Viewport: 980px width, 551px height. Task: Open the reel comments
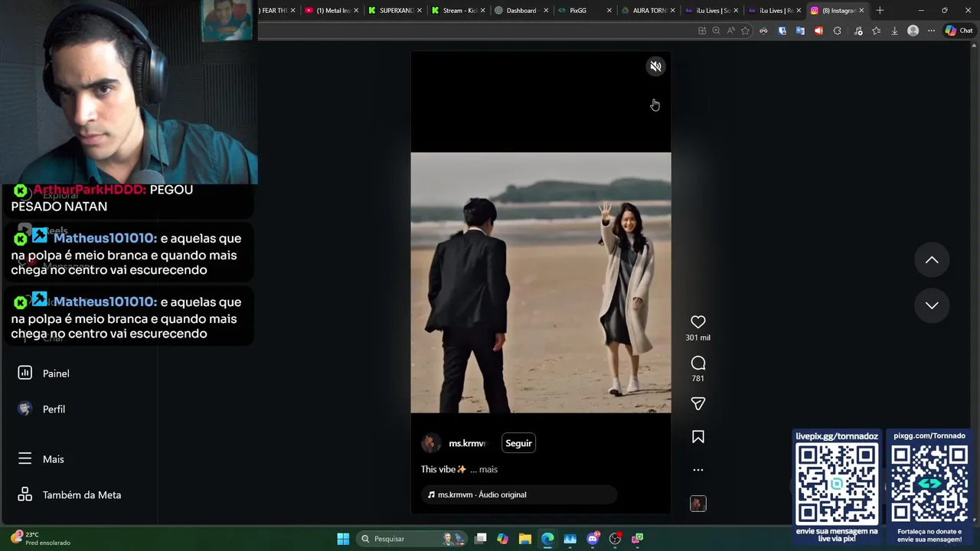[697, 363]
